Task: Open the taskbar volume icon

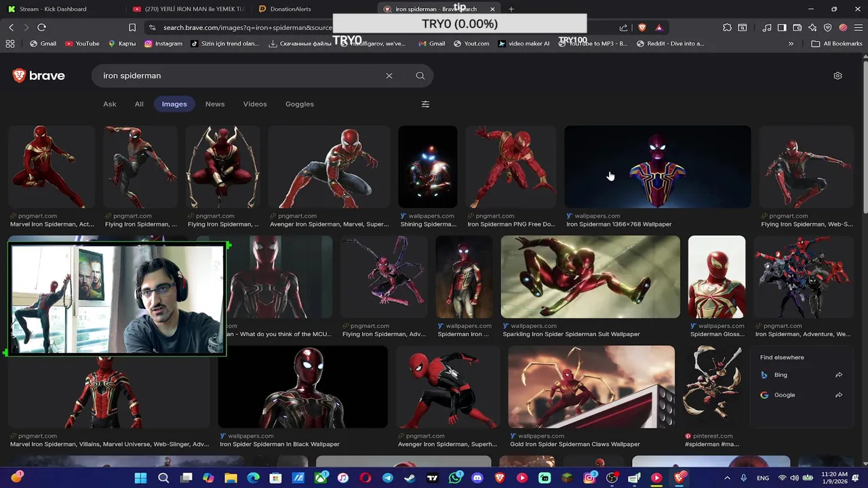Action: [794, 478]
